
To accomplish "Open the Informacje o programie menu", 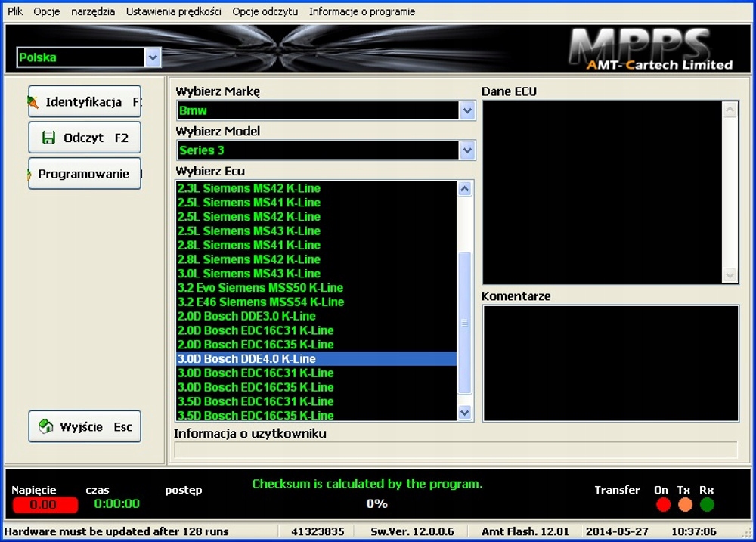I will (361, 11).
